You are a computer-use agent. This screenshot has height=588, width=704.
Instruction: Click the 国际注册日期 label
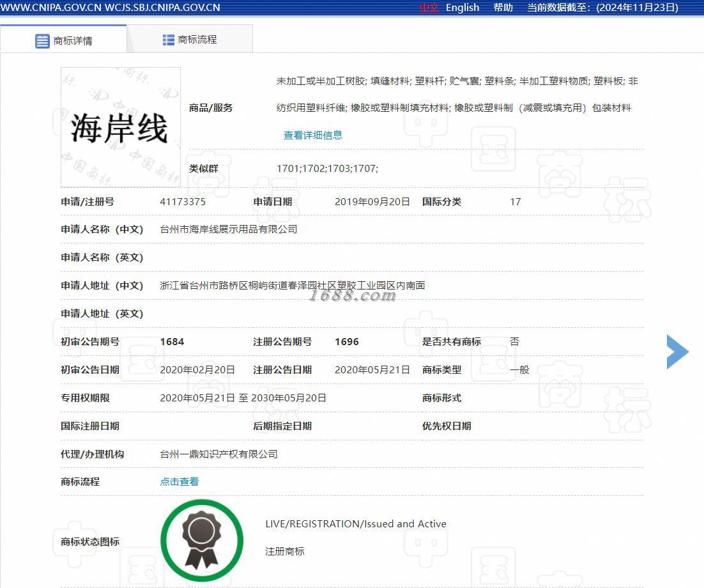(x=90, y=426)
